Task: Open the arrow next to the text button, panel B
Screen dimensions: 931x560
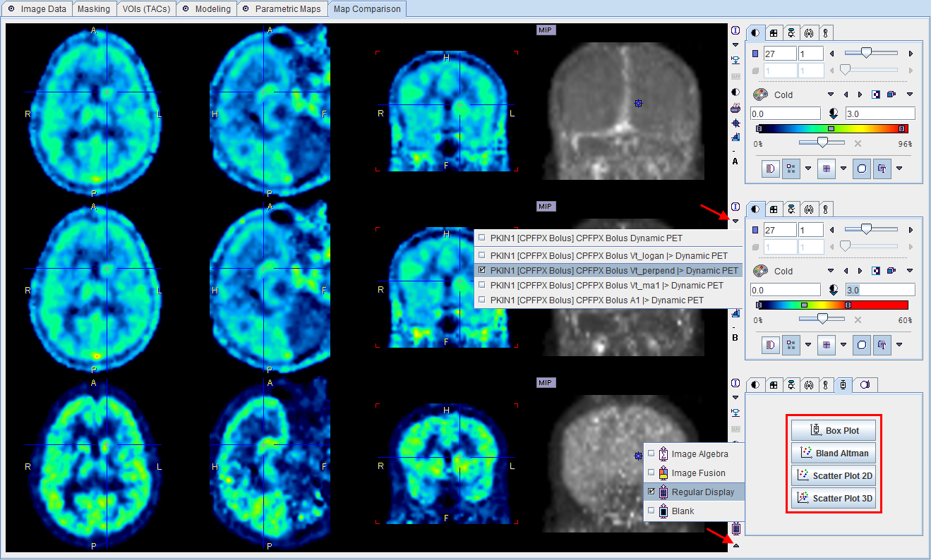Action: pyautogui.click(x=899, y=344)
